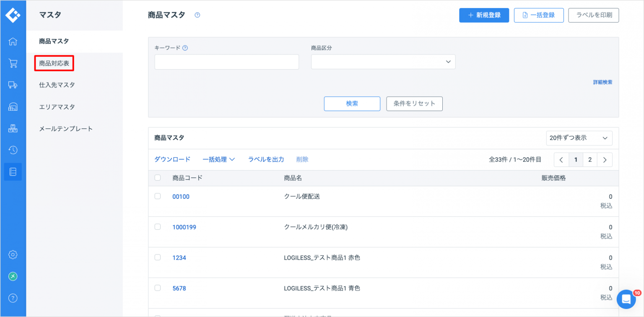
Task: Select the checkbox for product 5678
Action: click(158, 288)
